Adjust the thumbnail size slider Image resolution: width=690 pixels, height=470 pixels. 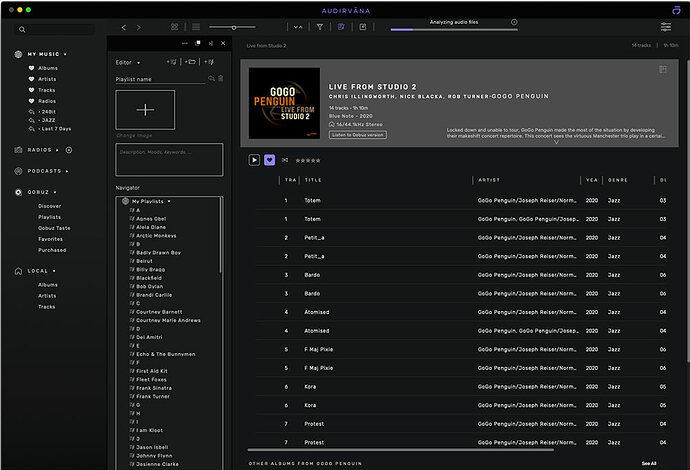click(x=232, y=27)
